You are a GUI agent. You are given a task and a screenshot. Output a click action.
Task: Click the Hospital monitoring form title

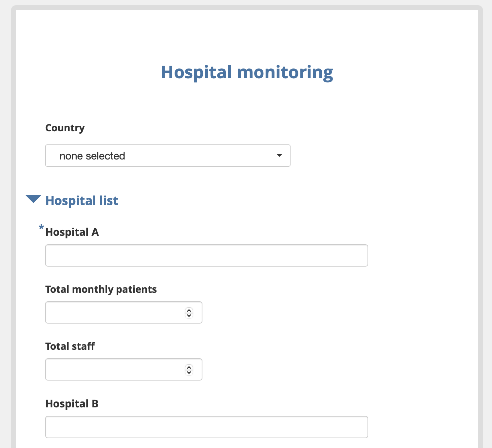pos(247,72)
